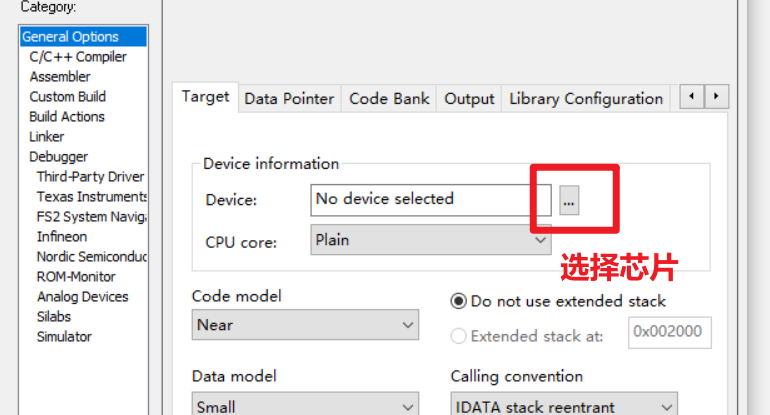Select Do not use extended stack

tap(558, 301)
